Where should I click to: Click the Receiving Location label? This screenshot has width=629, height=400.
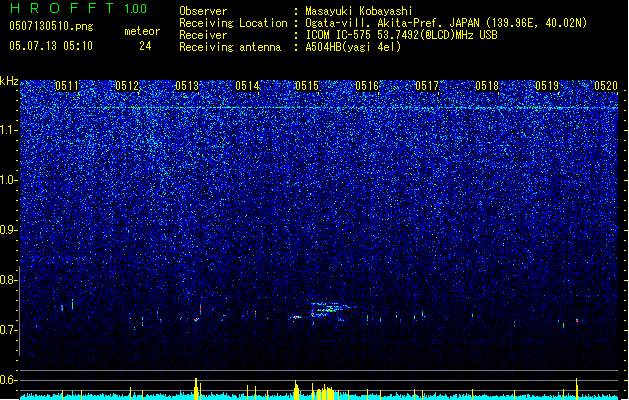point(233,23)
